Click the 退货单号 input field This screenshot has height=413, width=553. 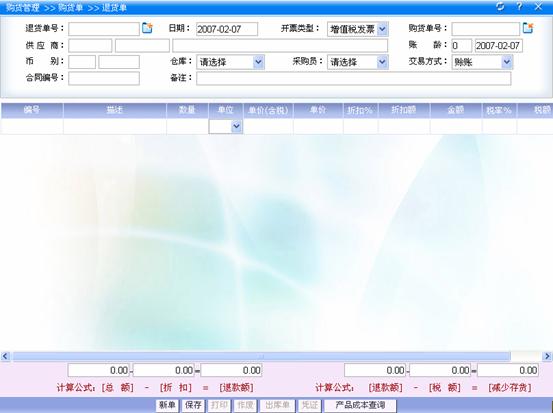point(104,29)
